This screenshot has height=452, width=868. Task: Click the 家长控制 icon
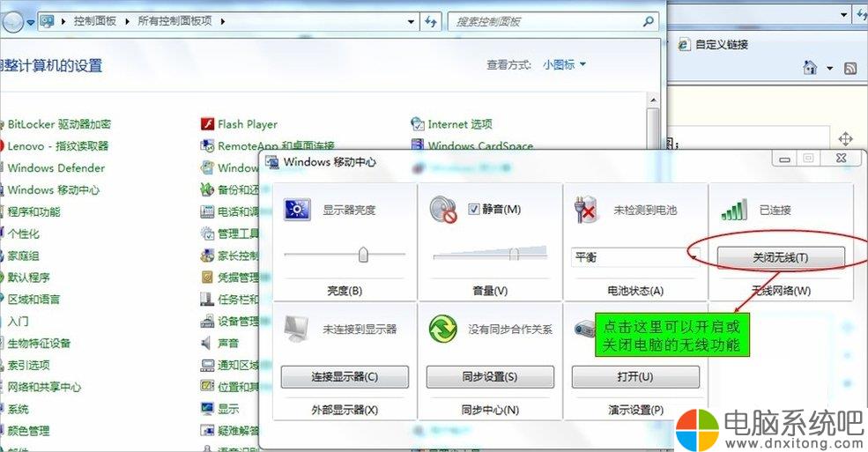click(x=208, y=256)
